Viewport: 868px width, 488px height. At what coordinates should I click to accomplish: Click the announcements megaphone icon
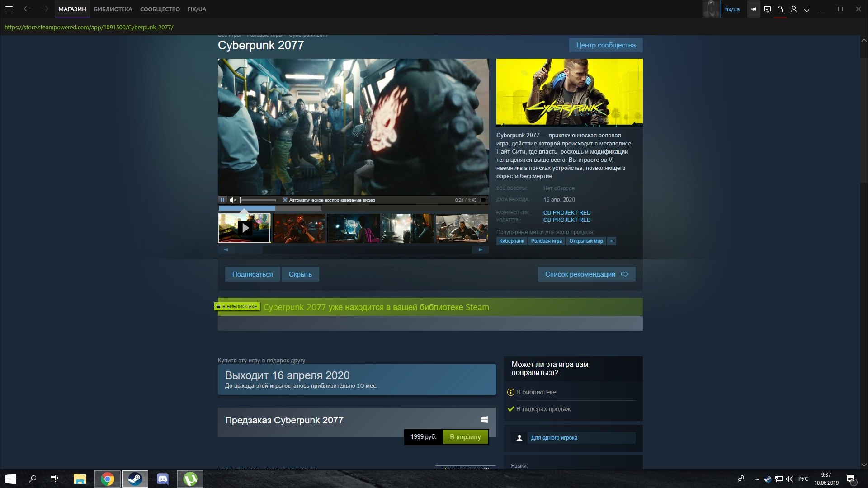pos(754,9)
